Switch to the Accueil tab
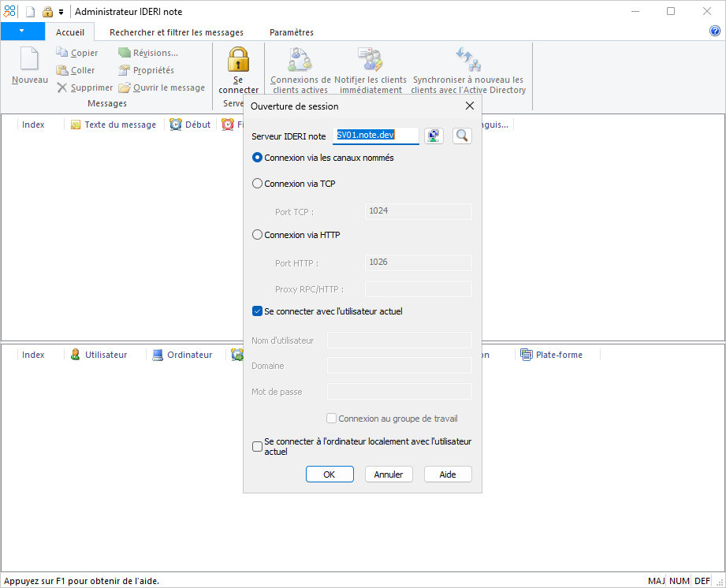Viewport: 726px width, 588px height. 70,32
